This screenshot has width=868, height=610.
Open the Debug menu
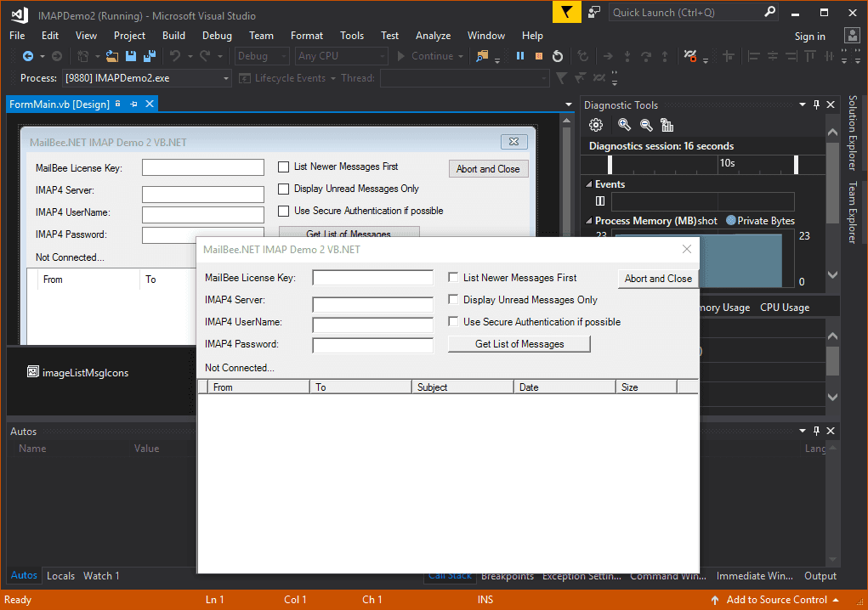pyautogui.click(x=217, y=36)
